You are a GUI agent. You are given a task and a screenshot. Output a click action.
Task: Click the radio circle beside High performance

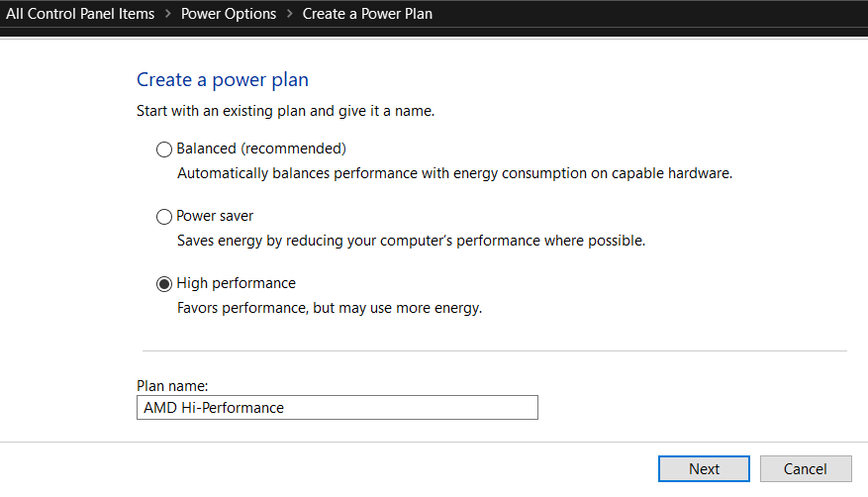point(164,284)
